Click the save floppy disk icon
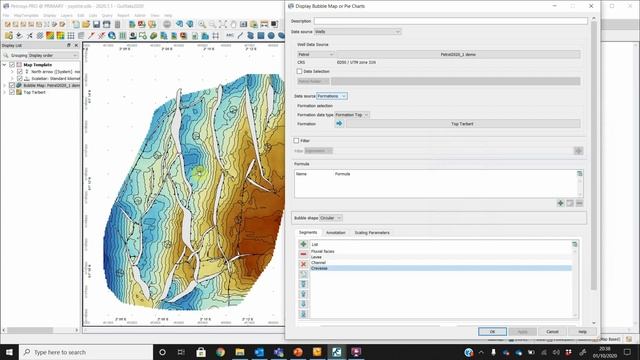The height and width of the screenshot is (360, 640). point(96,24)
